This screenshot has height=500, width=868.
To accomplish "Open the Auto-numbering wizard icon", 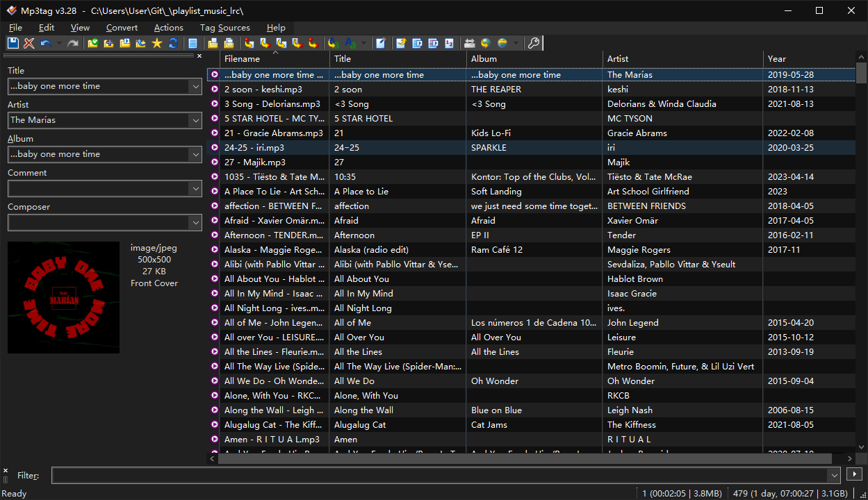I will pyautogui.click(x=449, y=43).
